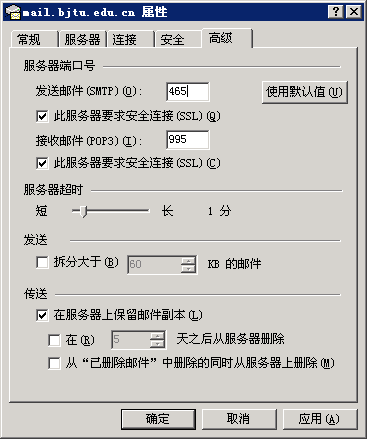367x439 pixels.
Task: Click 取消 button to discard changes
Action: (239, 419)
